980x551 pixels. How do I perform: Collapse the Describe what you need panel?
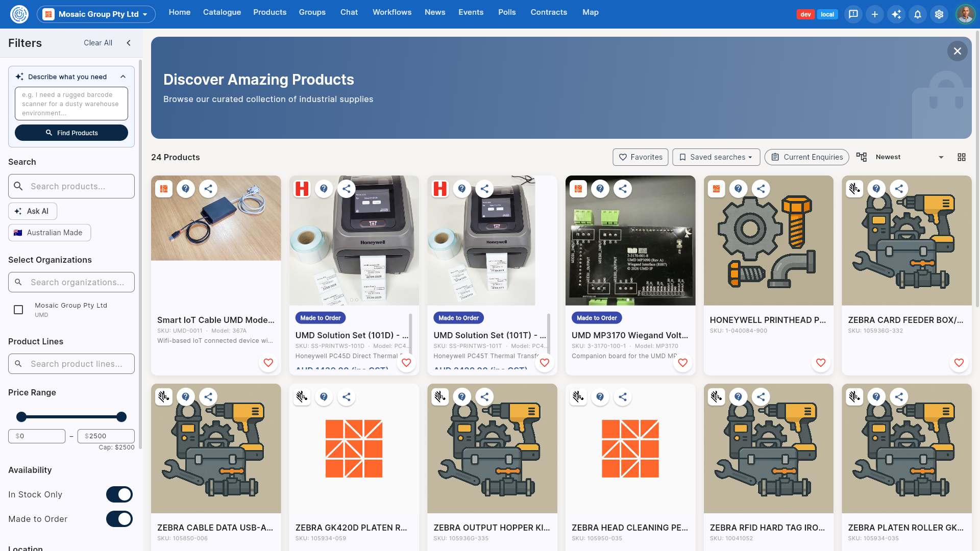click(x=123, y=77)
